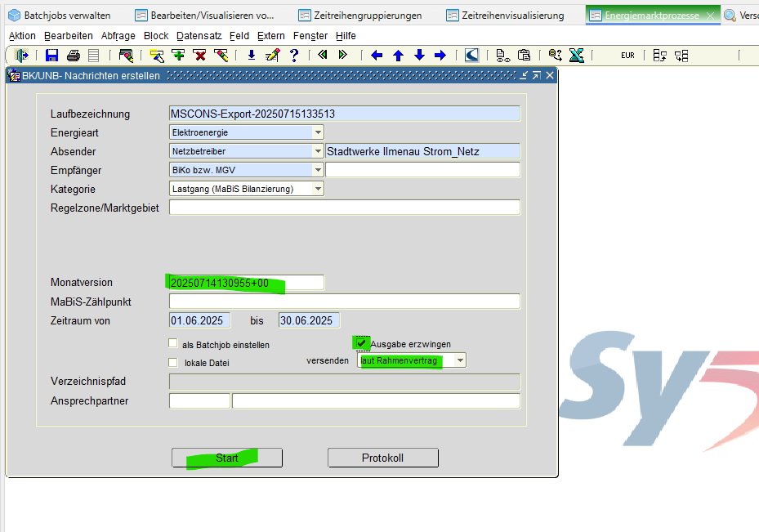
Task: Click the Protokoll button
Action: [x=382, y=458]
